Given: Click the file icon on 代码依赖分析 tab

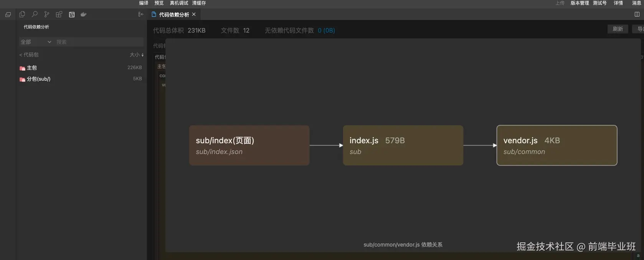Looking at the screenshot, I should [154, 14].
